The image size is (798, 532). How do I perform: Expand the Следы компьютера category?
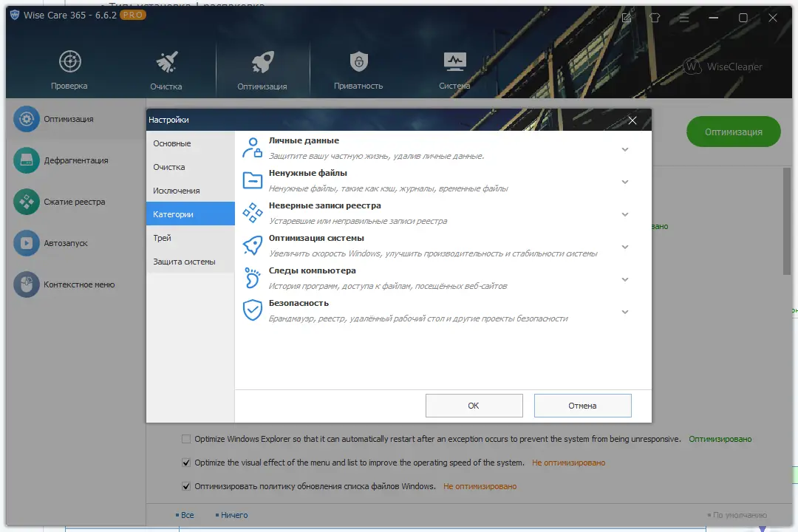[624, 279]
